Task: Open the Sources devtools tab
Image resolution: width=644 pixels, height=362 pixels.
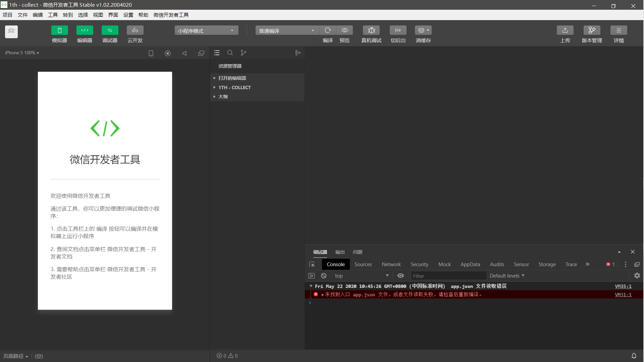Action: tap(363, 264)
